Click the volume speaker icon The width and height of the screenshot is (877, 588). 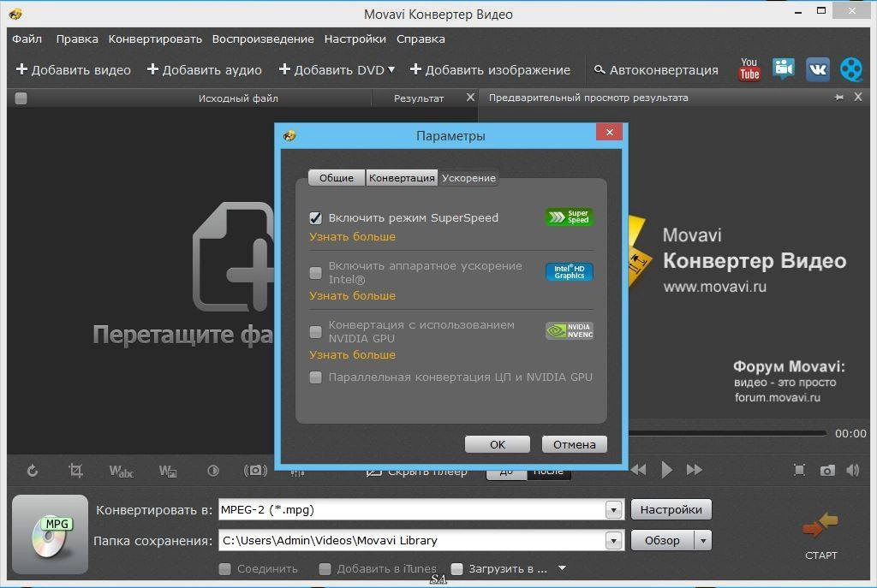(x=853, y=470)
